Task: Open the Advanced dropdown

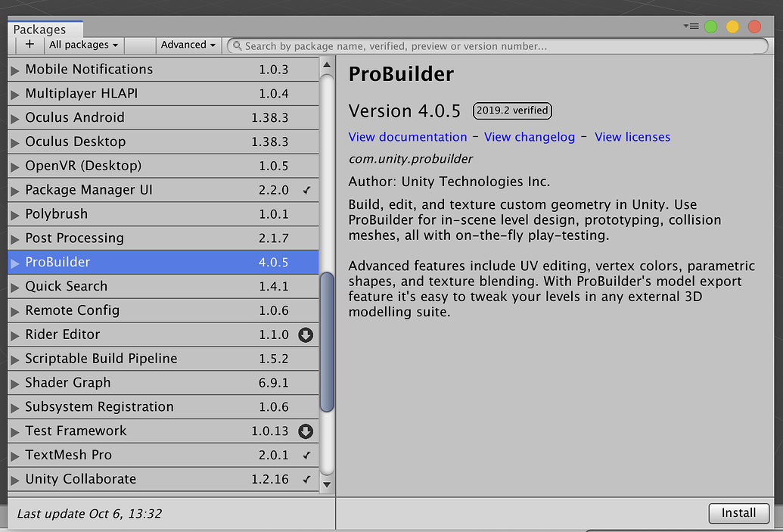Action: [x=186, y=45]
